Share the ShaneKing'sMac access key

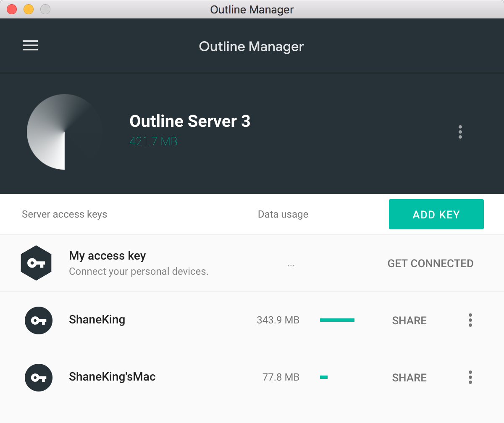[x=409, y=378]
